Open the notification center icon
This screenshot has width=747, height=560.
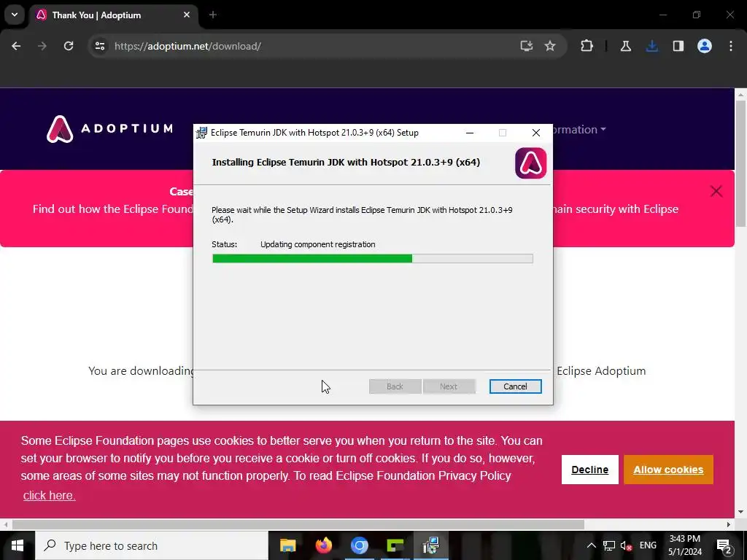click(x=724, y=545)
